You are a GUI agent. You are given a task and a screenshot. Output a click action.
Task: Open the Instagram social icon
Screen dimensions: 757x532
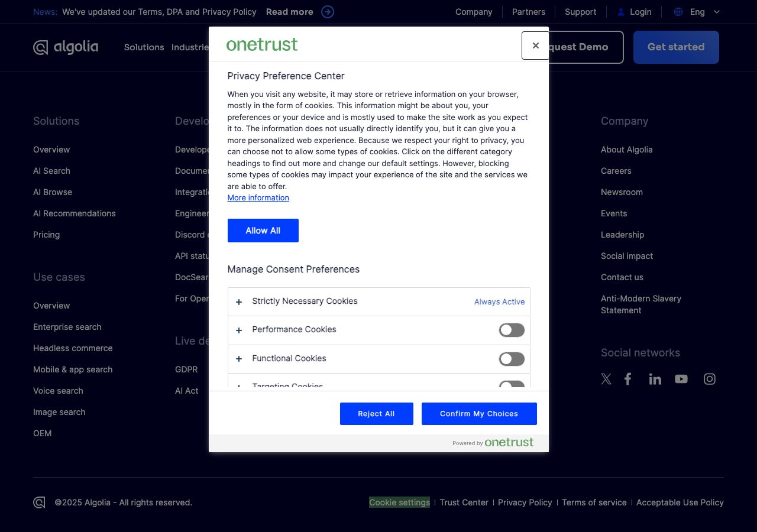(710, 379)
